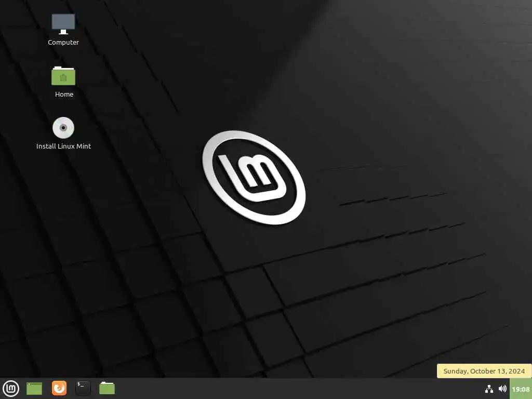Viewport: 532px width, 399px height.
Task: Open the sound volume tray icon
Action: click(502, 389)
